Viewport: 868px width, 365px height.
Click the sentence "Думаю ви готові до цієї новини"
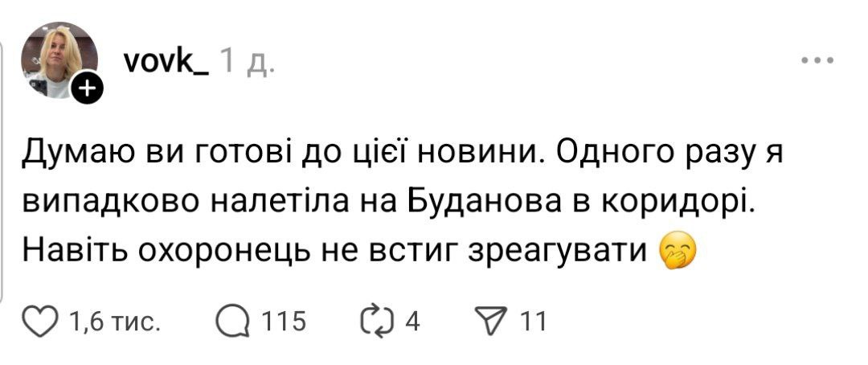[277, 153]
